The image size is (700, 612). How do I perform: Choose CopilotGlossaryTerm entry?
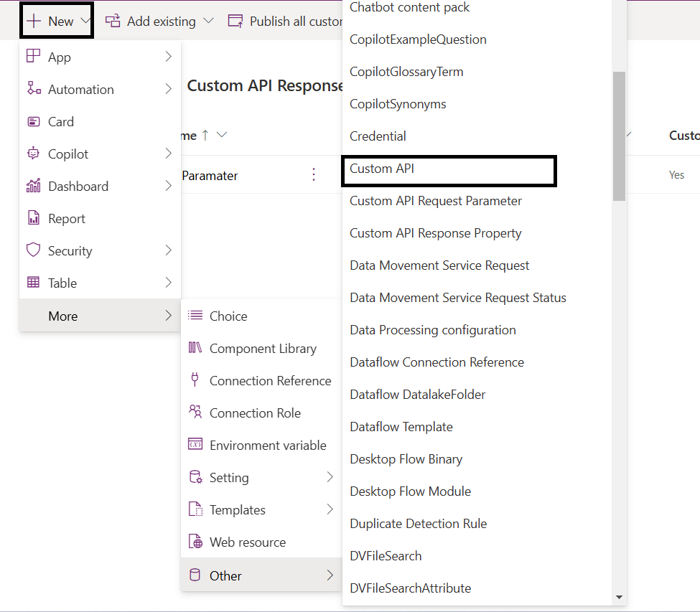406,72
